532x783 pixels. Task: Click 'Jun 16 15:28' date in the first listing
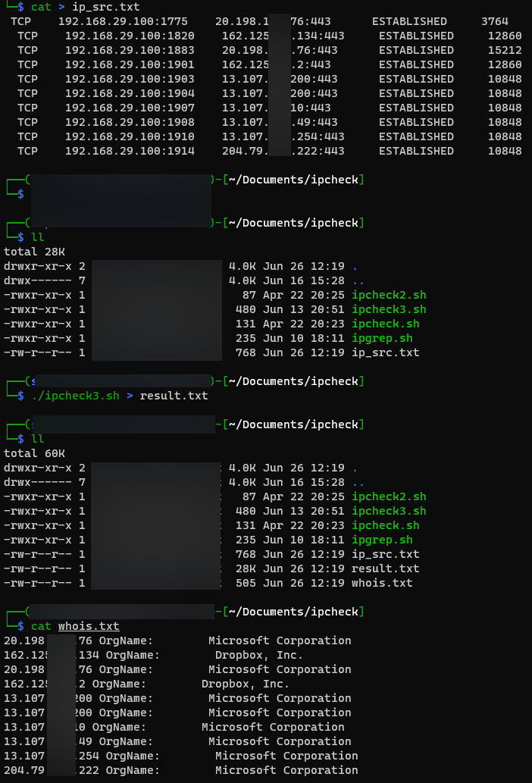(304, 281)
